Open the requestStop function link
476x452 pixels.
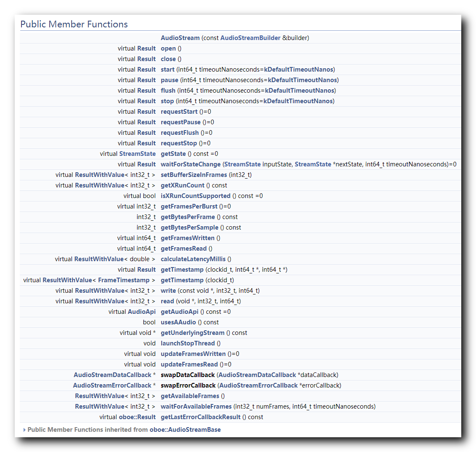pos(179,143)
